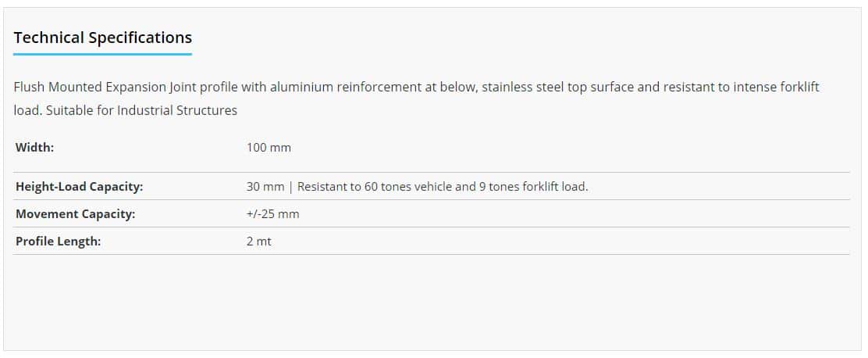Click the Flush Mounted Expansion Joint description

[x=416, y=98]
